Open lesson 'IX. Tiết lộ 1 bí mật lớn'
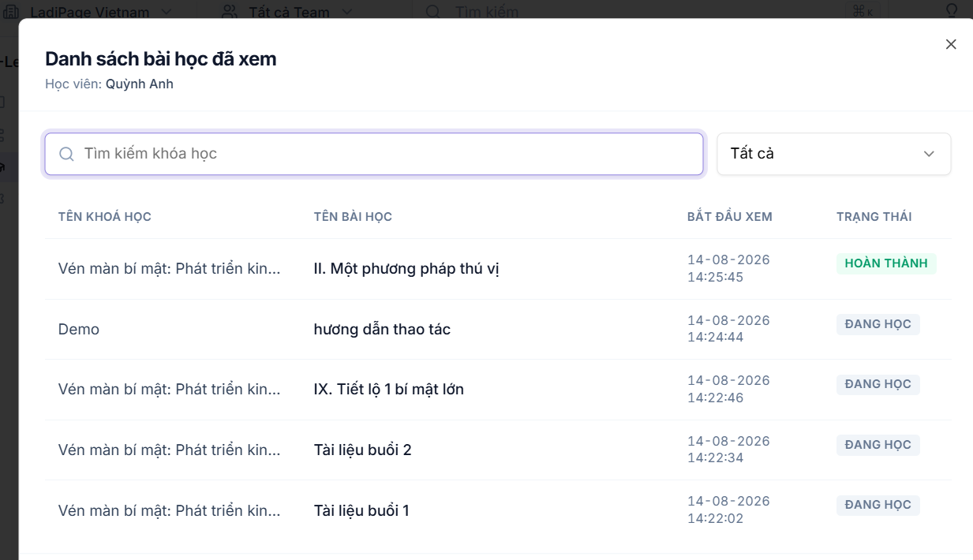The image size is (973, 560). 388,390
